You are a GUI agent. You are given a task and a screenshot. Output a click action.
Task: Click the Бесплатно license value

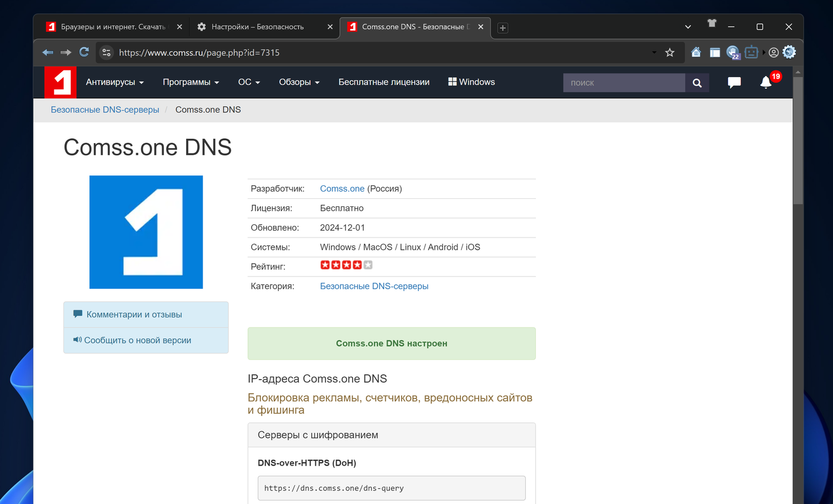click(x=342, y=209)
